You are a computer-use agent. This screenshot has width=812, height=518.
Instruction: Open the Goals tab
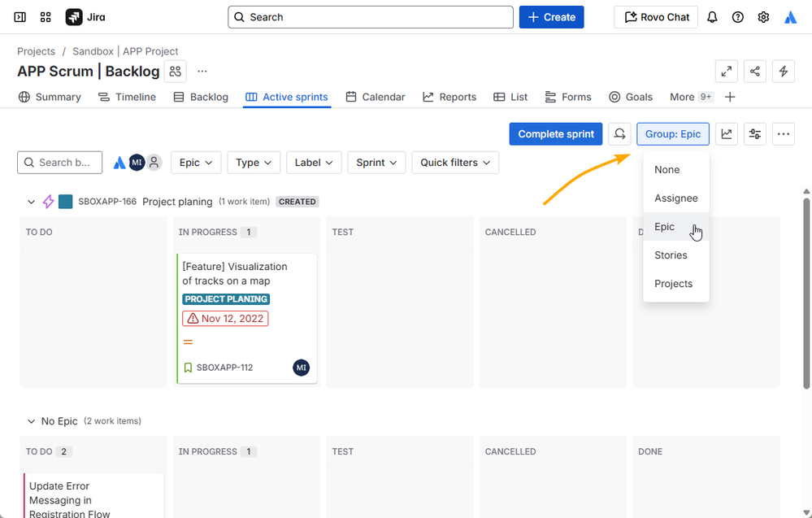631,97
